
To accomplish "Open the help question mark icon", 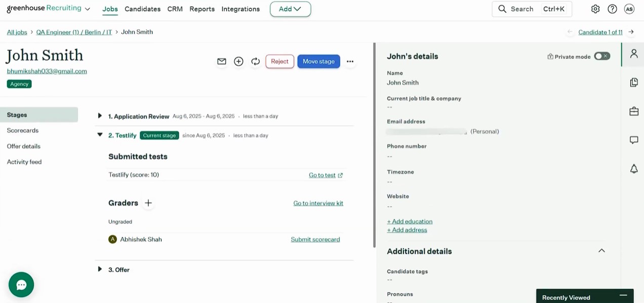I will pyautogui.click(x=612, y=9).
